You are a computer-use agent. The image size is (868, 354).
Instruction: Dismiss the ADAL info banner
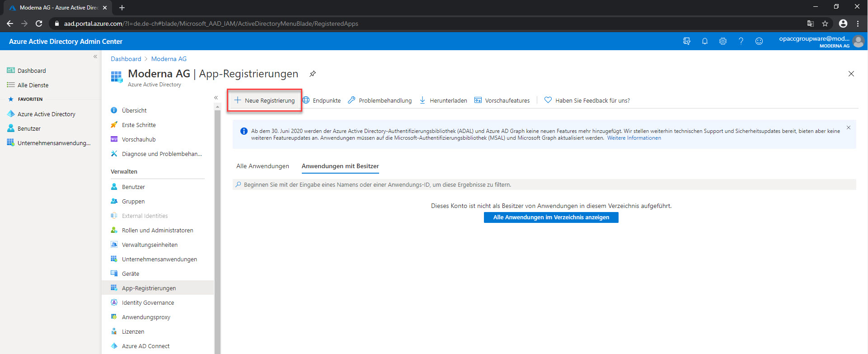click(x=849, y=127)
